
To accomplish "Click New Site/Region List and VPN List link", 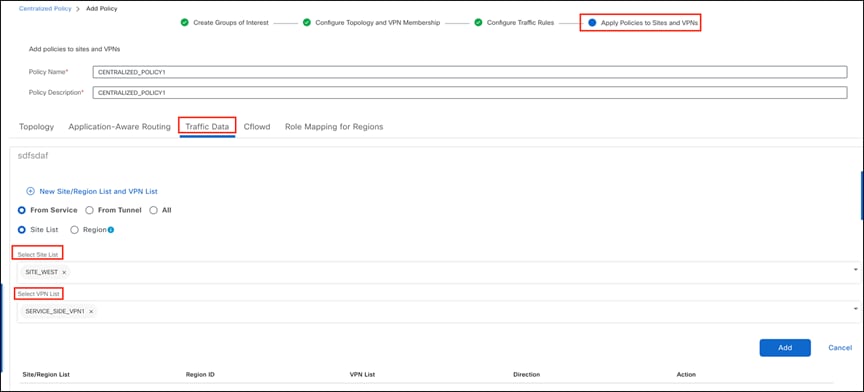I will pos(99,191).
